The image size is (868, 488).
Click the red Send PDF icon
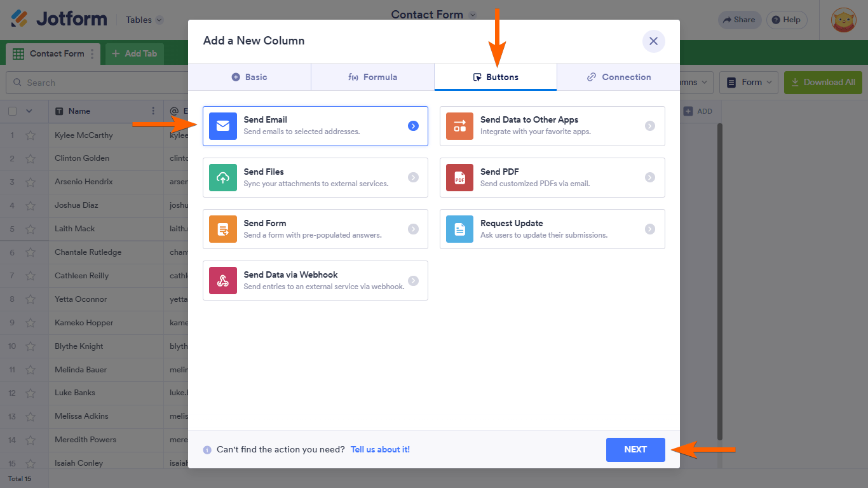tap(459, 178)
